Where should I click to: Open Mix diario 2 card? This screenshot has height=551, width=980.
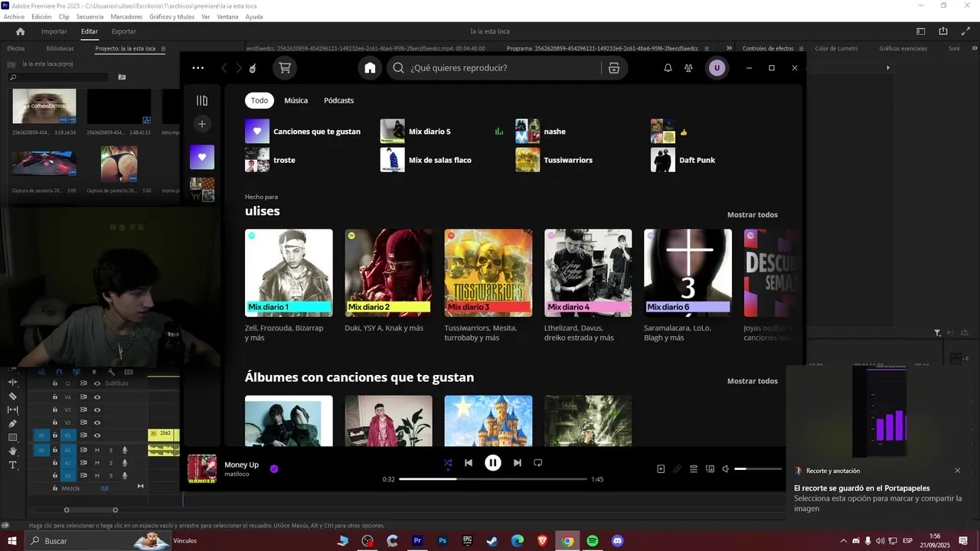pyautogui.click(x=388, y=285)
